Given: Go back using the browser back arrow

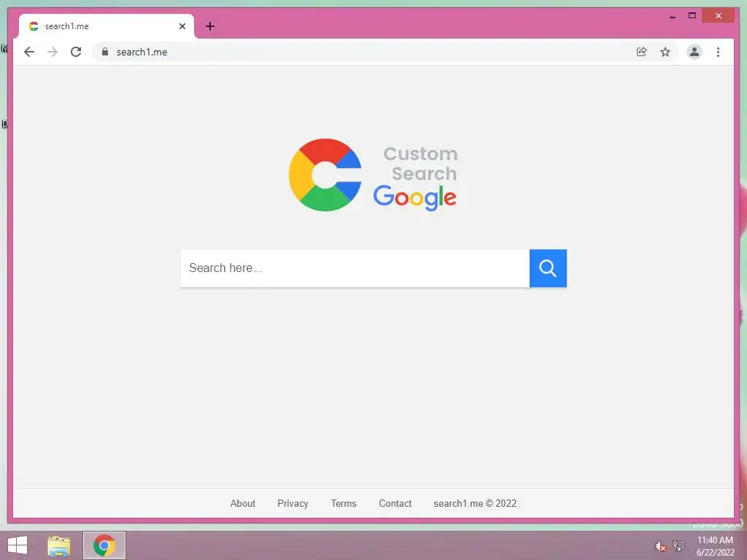Looking at the screenshot, I should click(29, 52).
